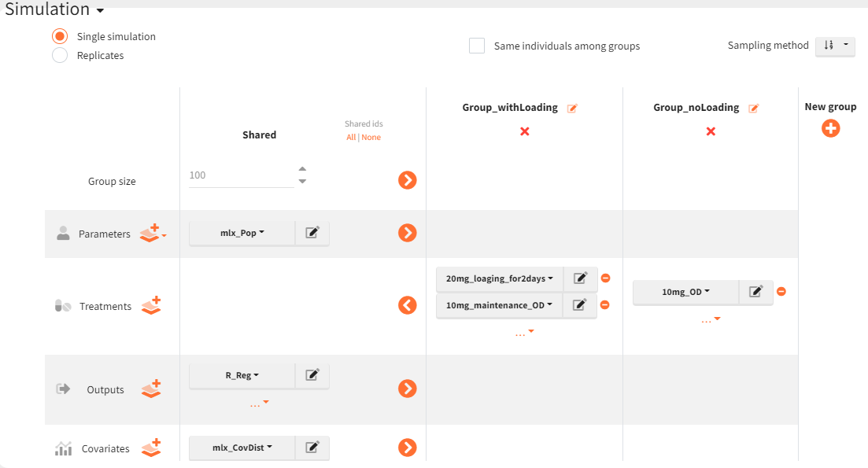Screen dimensions: 868x468
Task: Rename Group_noLoading with pencil icon
Action: point(753,109)
